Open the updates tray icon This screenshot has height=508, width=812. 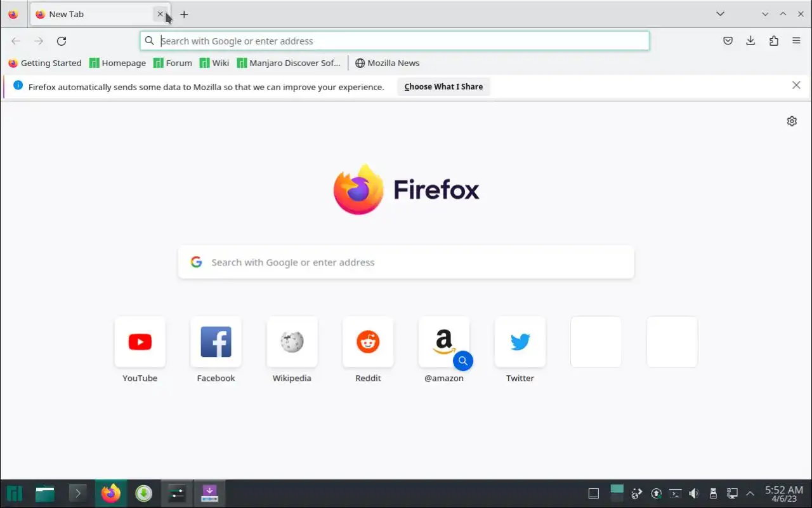coord(657,493)
